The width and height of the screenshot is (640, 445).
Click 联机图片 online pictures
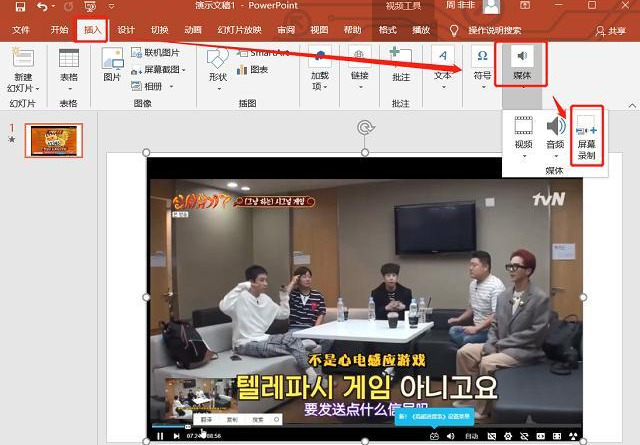tap(155, 53)
